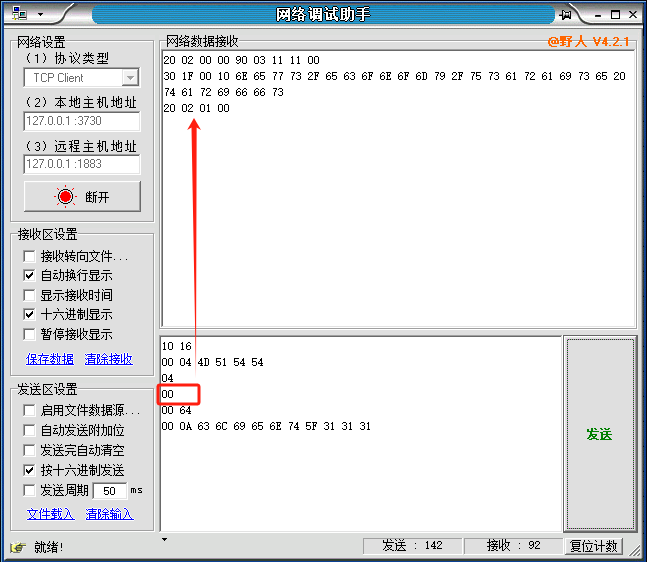The image size is (647, 562).
Task: Click the send period field showing 50
Action: pyautogui.click(x=110, y=491)
